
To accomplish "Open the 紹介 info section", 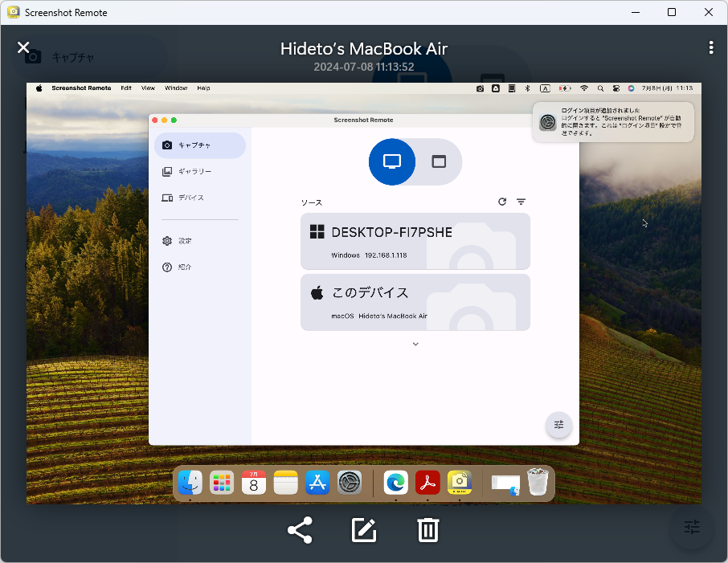I will (184, 267).
